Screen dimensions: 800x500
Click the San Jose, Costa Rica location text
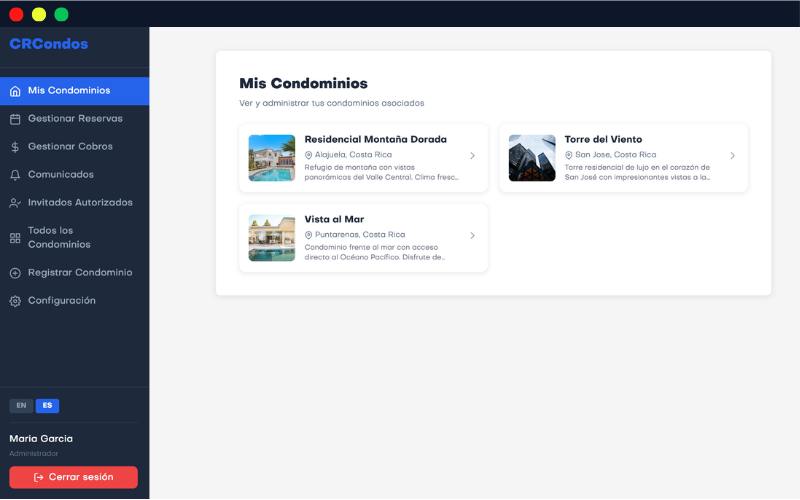[x=615, y=155]
